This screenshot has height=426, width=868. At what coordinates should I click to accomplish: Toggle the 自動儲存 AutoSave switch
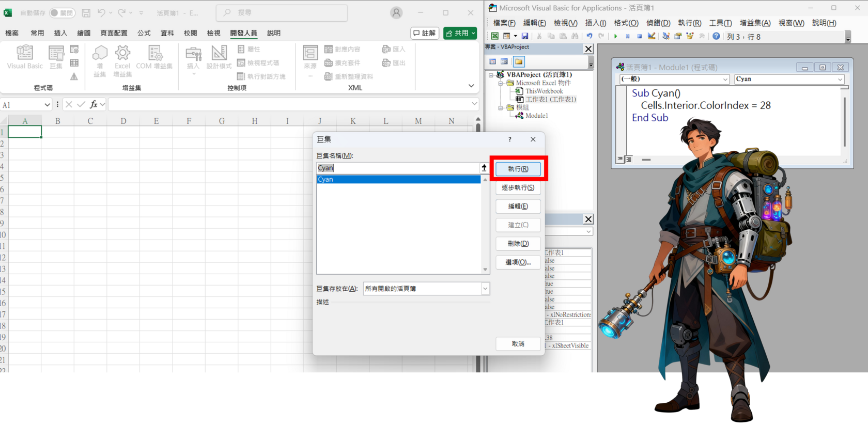[x=62, y=12]
